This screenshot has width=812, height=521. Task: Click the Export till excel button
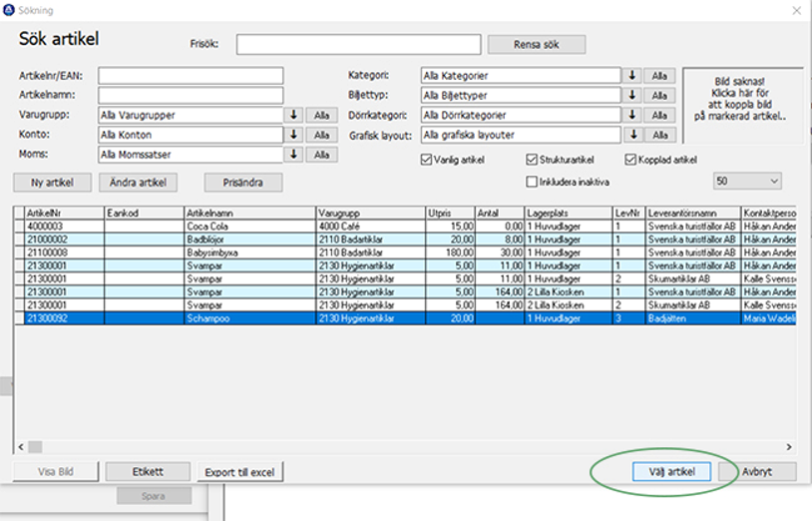pyautogui.click(x=239, y=472)
